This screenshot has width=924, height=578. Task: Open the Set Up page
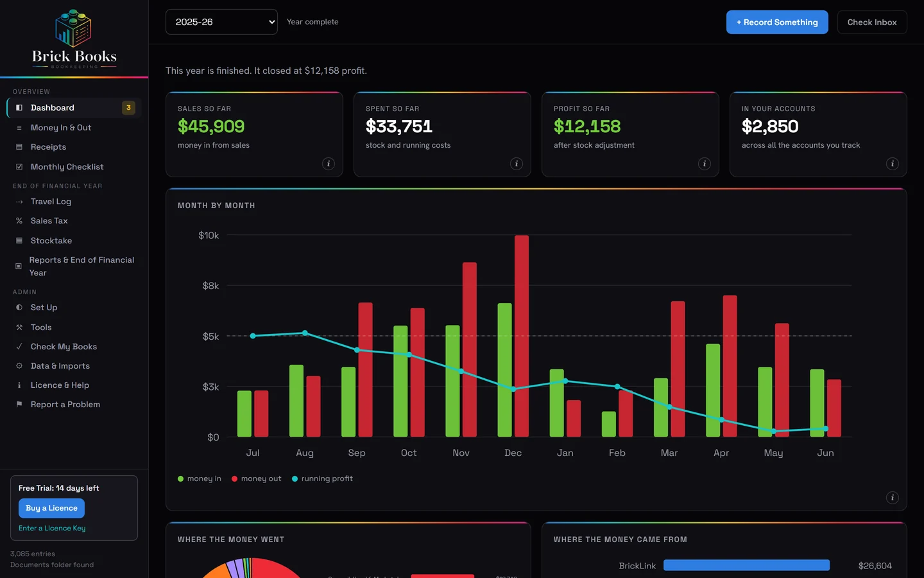point(74,308)
